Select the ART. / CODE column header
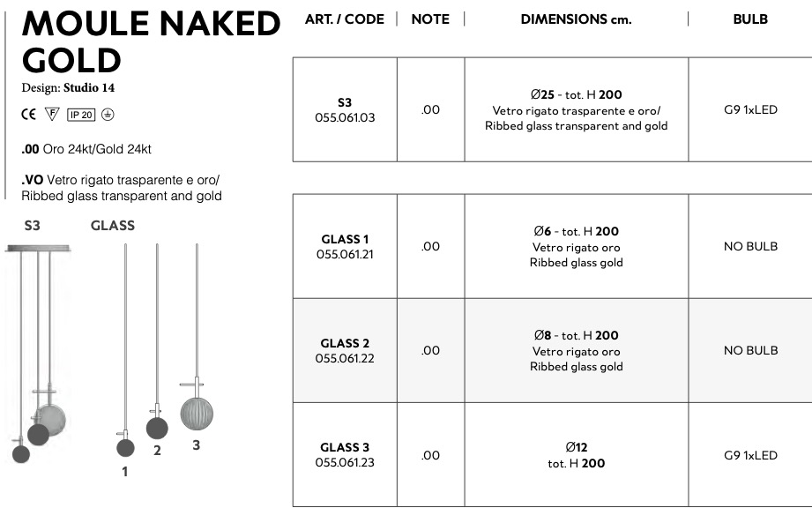Screen dimensions: 812x508 point(344,19)
